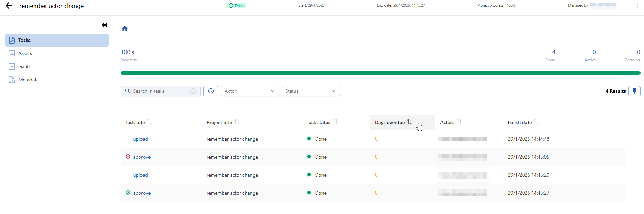Open the Actor filter dropdown
The image size is (644, 214).
[x=250, y=91]
